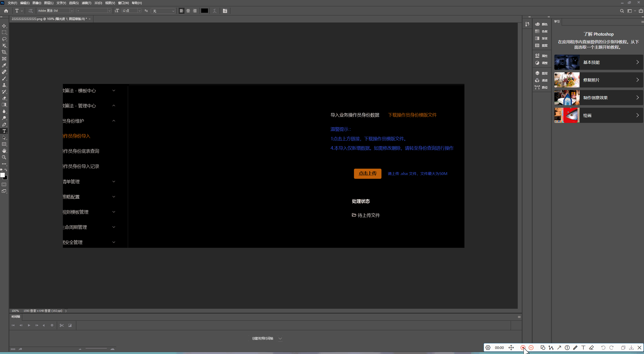This screenshot has width=644, height=354.
Task: Pause the screen recording
Action: (531, 347)
